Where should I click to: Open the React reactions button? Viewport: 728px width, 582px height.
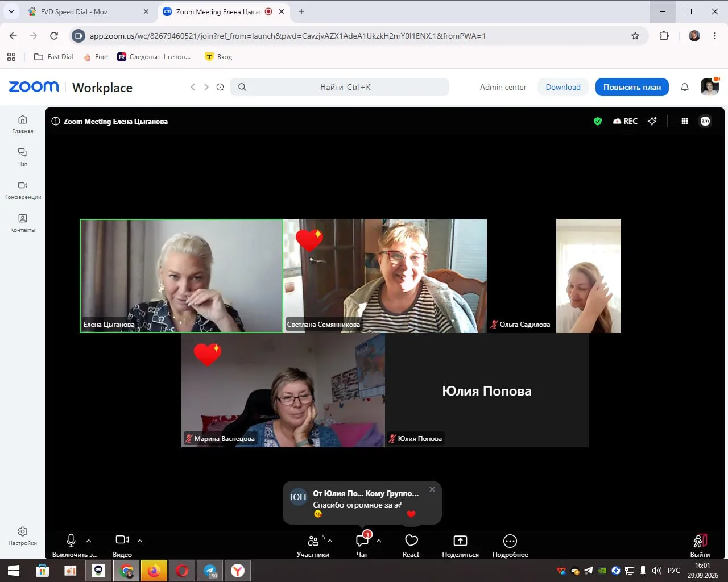[411, 545]
